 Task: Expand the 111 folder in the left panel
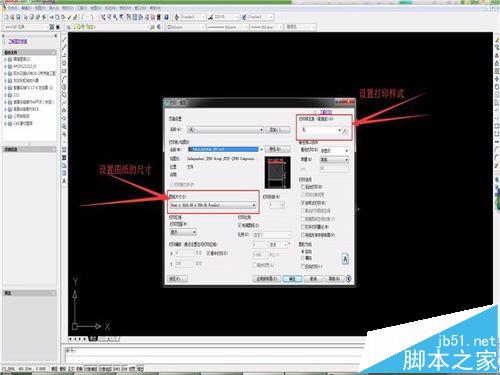[x=5, y=95]
